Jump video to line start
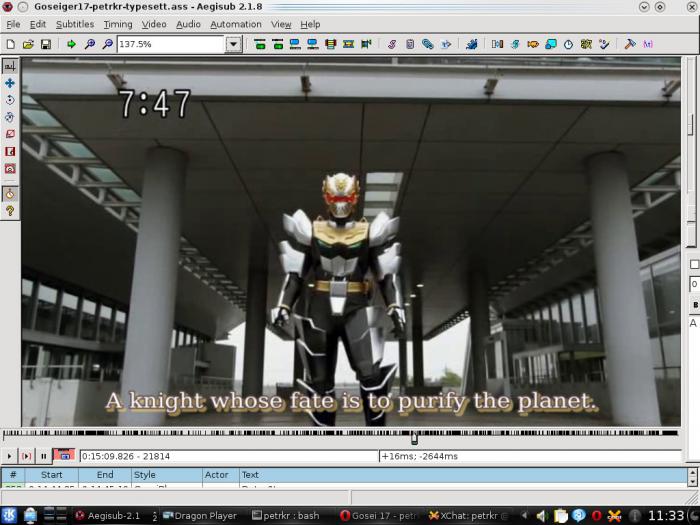Viewport: 700px width, 525px height. point(259,44)
